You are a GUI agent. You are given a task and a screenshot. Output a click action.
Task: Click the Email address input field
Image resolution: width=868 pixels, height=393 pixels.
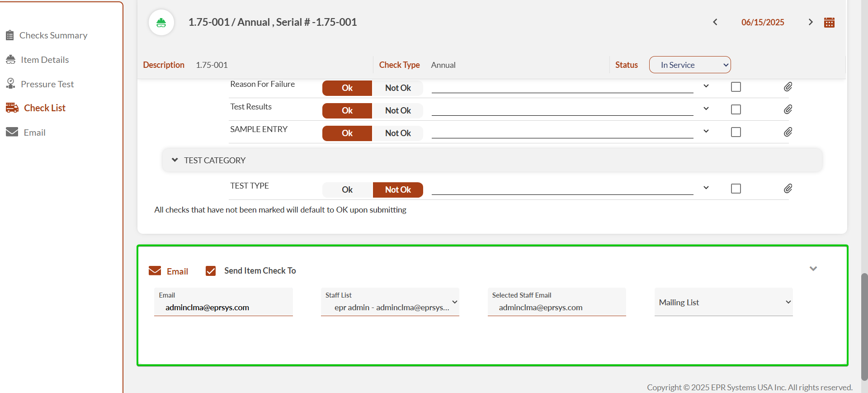[224, 308]
